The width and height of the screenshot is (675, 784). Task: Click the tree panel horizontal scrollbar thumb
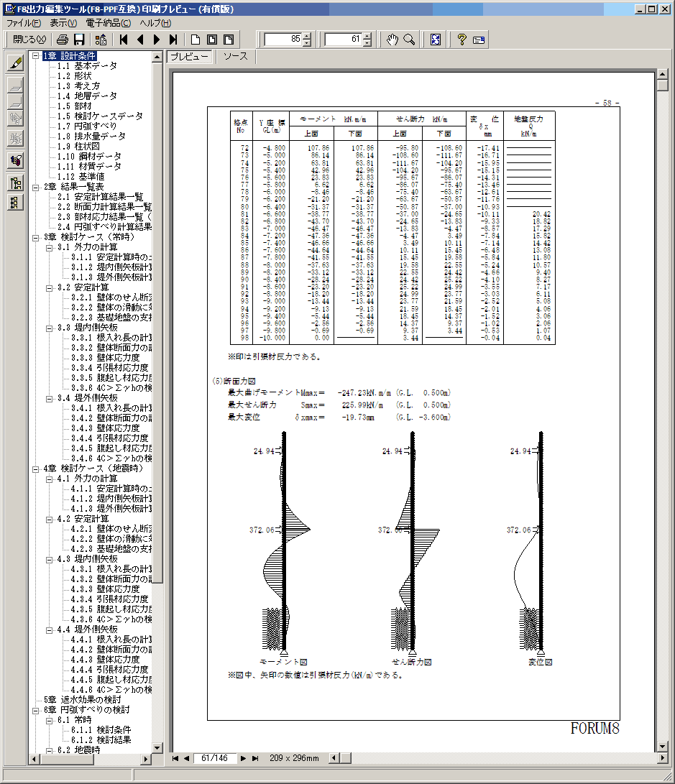(67, 759)
